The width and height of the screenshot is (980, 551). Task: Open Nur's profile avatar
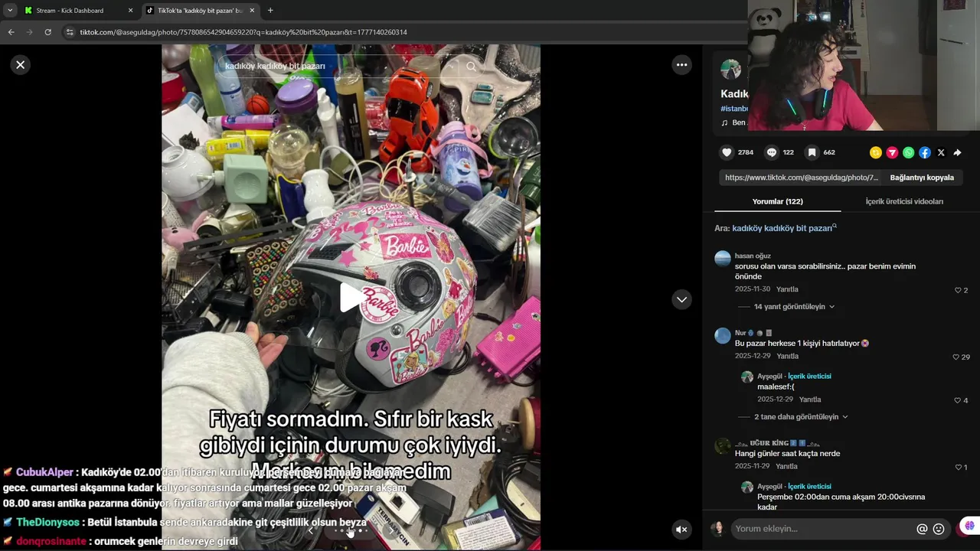(x=723, y=335)
